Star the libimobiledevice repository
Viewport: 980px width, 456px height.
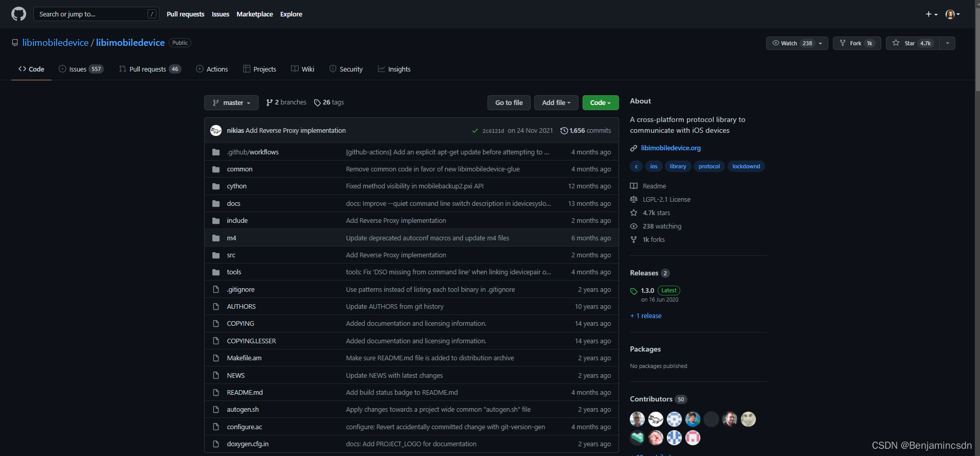coord(913,43)
